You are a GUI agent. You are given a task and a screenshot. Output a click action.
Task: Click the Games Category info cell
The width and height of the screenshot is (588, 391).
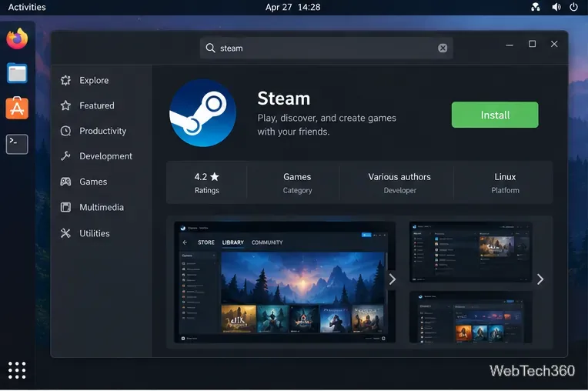coord(297,182)
